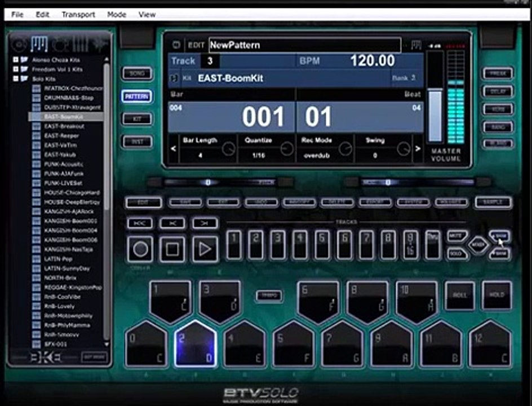Click the MIXER diamond button

pyautogui.click(x=478, y=245)
